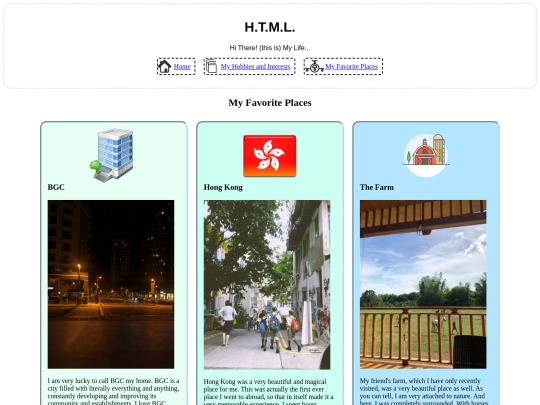Click the Hong Kong street photo
Image resolution: width=540 pixels, height=405 pixels.
267,284
